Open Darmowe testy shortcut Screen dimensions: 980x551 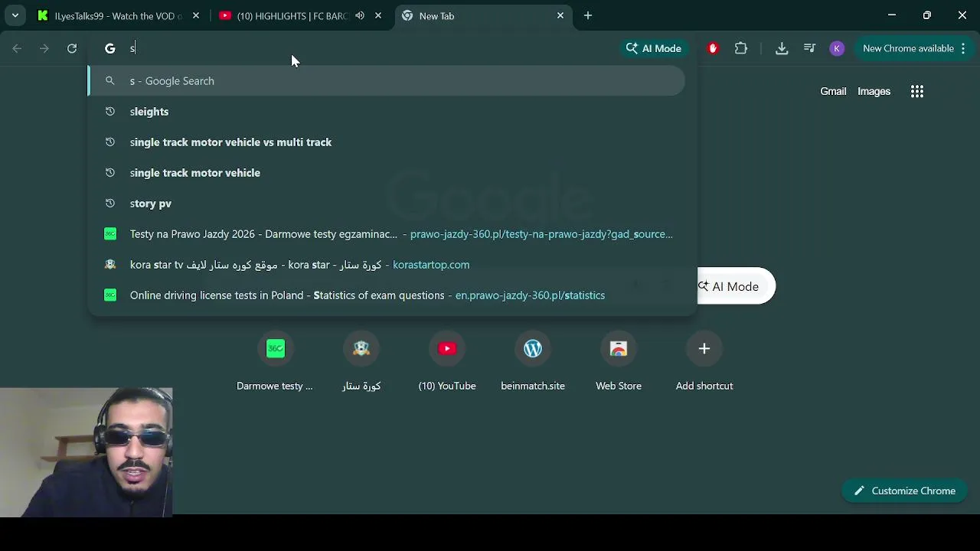pos(275,364)
